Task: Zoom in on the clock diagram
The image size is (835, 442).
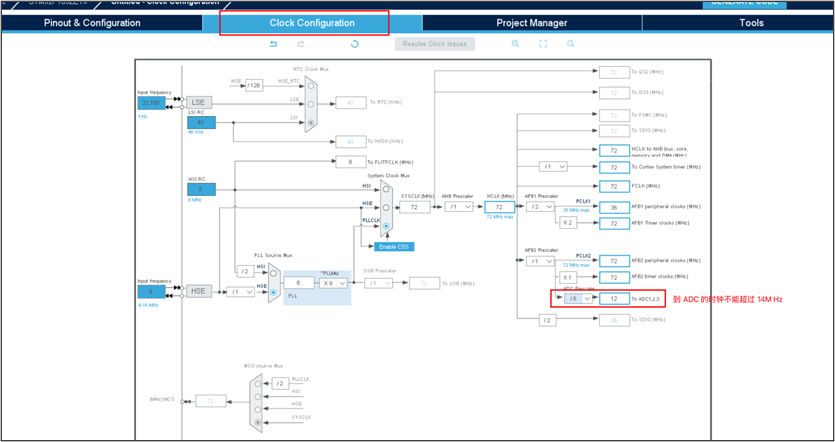Action: (516, 44)
